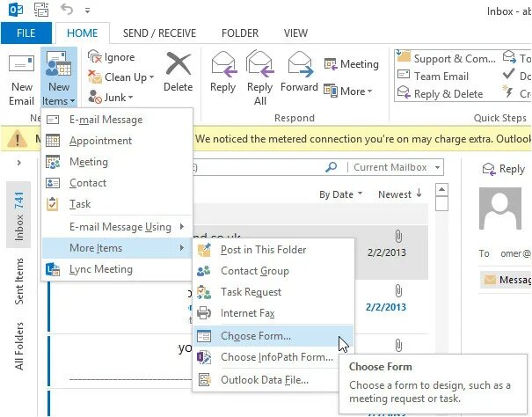532x417 pixels.
Task: Open the More respond options dropdown
Action: (x=348, y=91)
